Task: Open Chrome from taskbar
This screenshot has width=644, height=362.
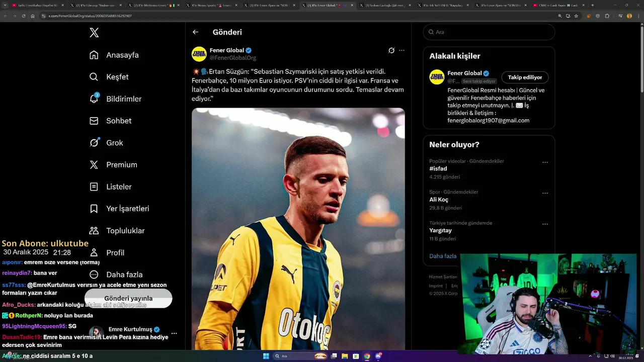Action: click(367, 356)
